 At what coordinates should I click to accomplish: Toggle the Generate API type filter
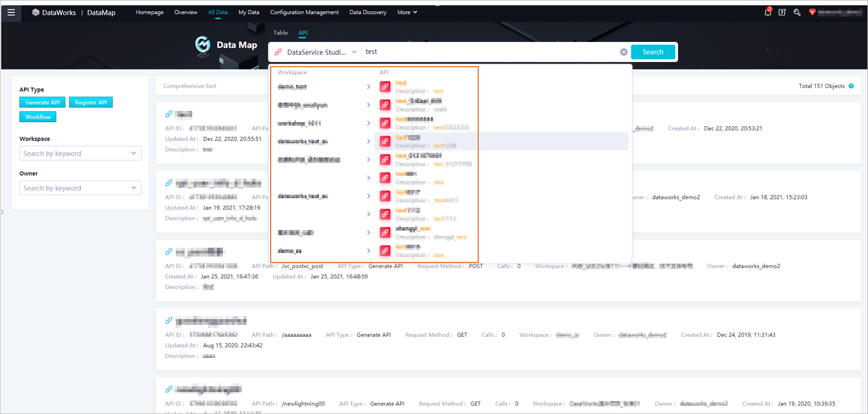42,103
